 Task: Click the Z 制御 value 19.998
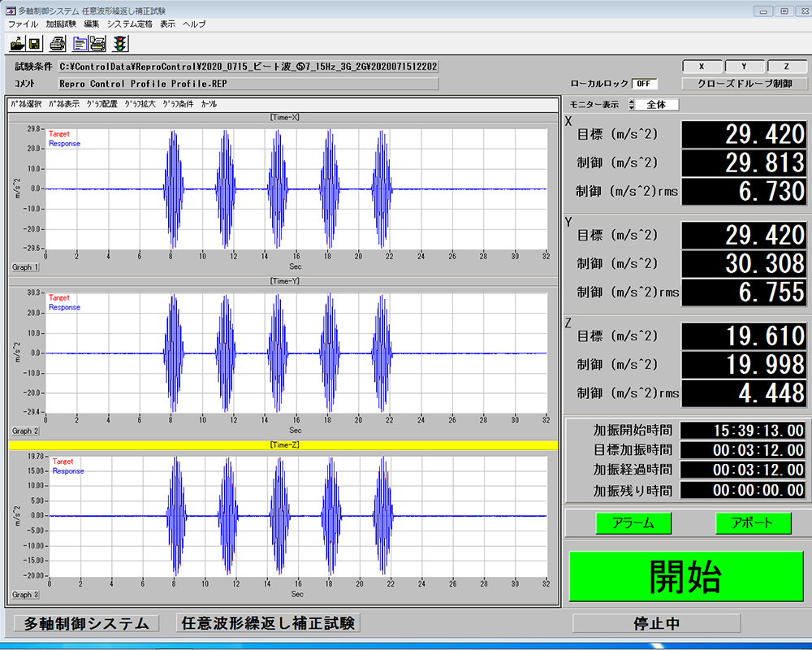744,364
